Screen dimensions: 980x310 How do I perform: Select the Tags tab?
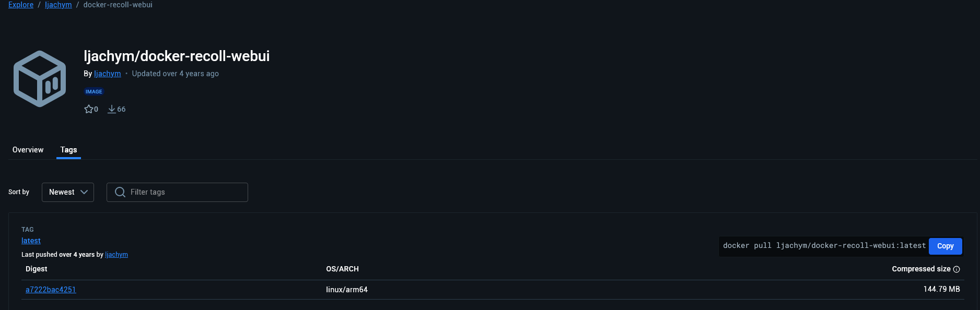(68, 150)
